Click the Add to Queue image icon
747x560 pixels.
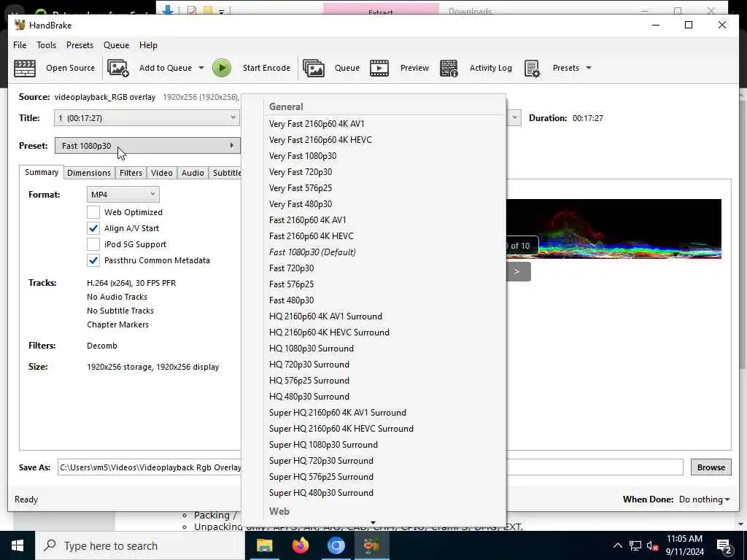coord(117,68)
